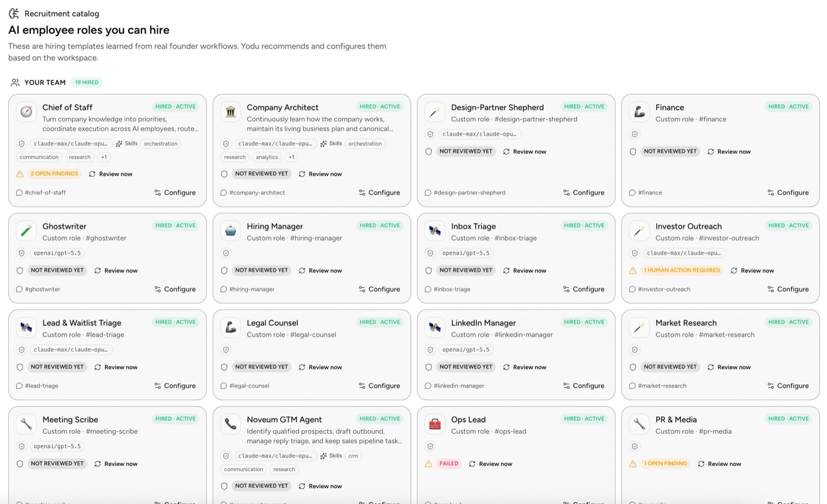
Task: Click the shield icon on Hiring Manager card
Action: pos(226,253)
